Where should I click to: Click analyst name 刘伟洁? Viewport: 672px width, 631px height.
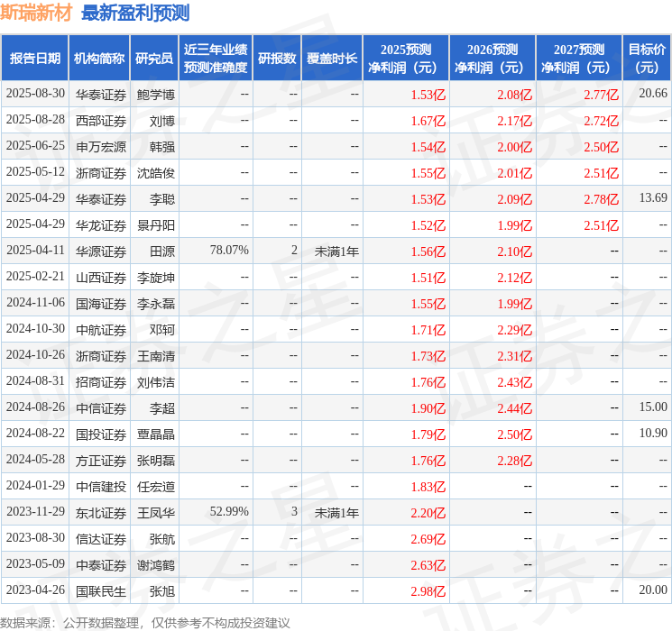[155, 382]
